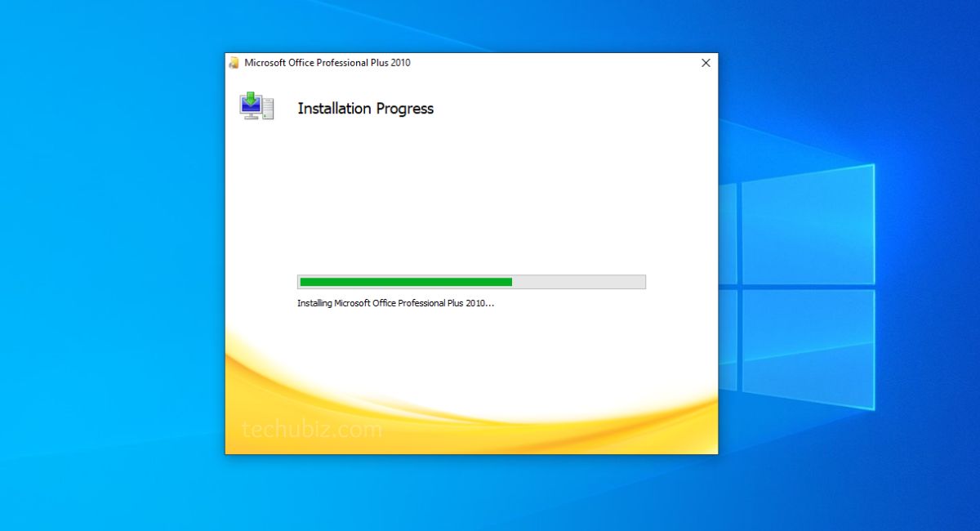
Task: Click "Installing Microsoft Office Professional Plus 2010..." status text
Action: [x=396, y=303]
